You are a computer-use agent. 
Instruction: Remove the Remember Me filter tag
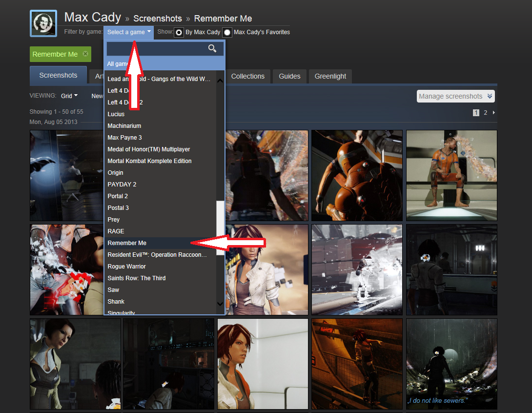click(85, 54)
